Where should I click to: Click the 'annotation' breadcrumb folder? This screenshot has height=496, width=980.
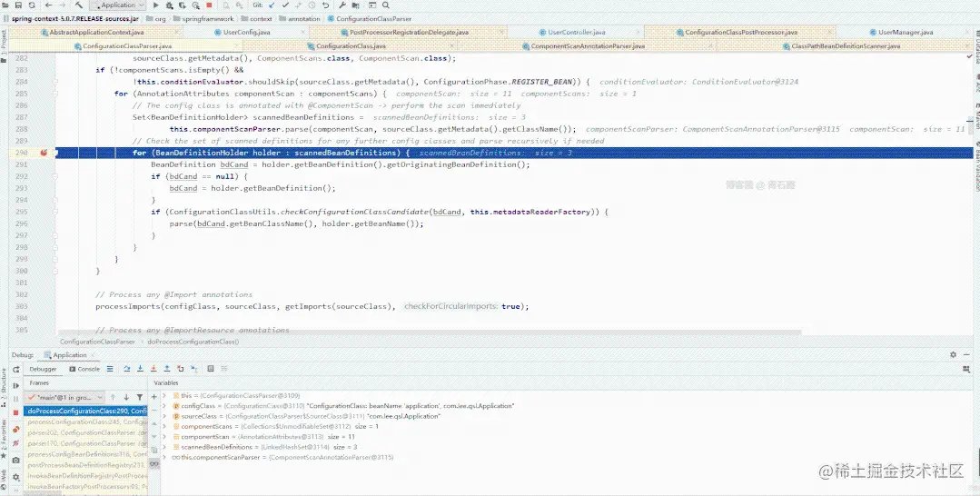tap(300, 19)
